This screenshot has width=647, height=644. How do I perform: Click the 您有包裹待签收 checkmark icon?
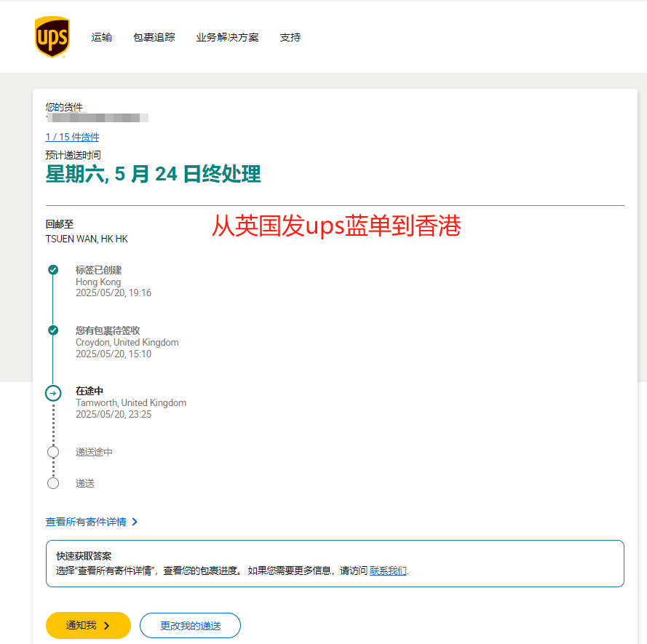53,330
